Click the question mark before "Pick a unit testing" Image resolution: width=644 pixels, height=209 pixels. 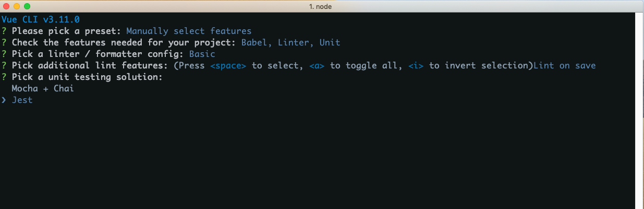pyautogui.click(x=4, y=77)
